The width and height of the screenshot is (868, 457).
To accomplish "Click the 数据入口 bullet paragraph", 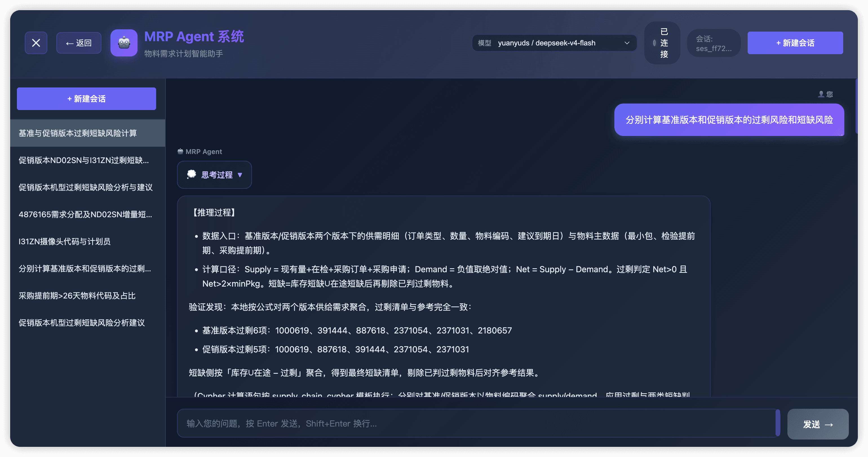I will pos(448,243).
